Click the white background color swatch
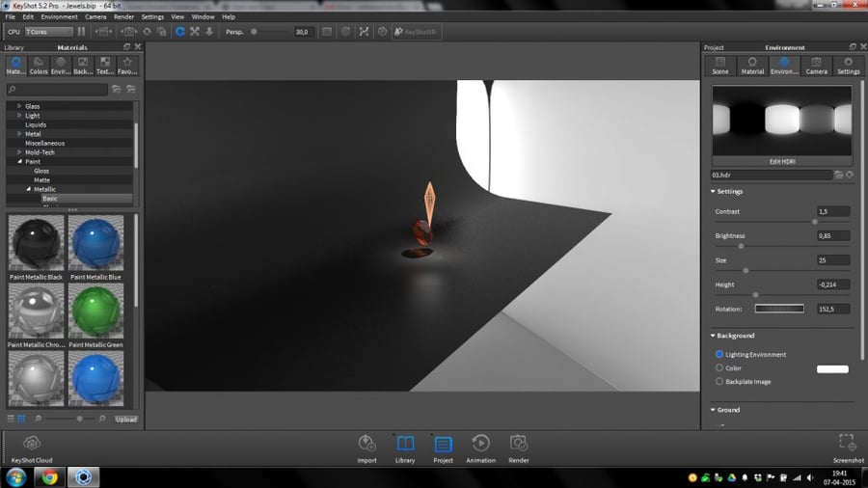868x488 pixels. (x=832, y=369)
